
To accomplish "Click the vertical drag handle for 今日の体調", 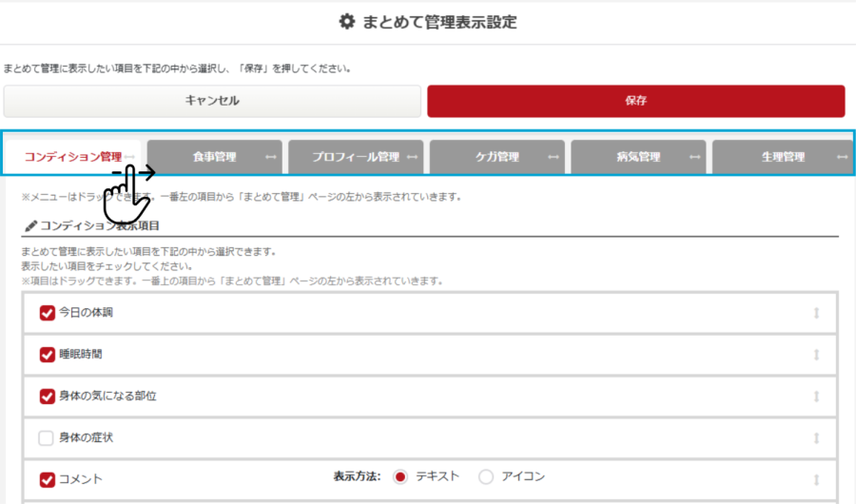I will (x=816, y=313).
